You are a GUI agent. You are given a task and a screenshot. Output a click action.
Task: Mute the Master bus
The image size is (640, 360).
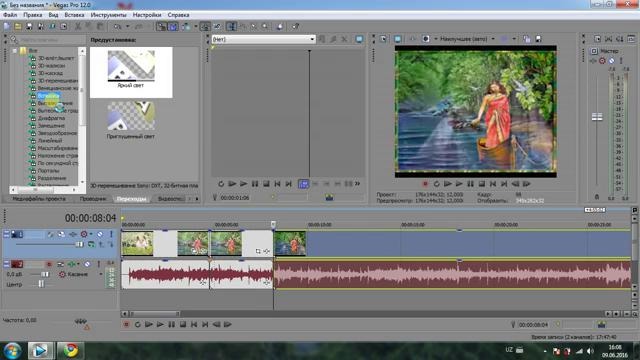pos(611,61)
